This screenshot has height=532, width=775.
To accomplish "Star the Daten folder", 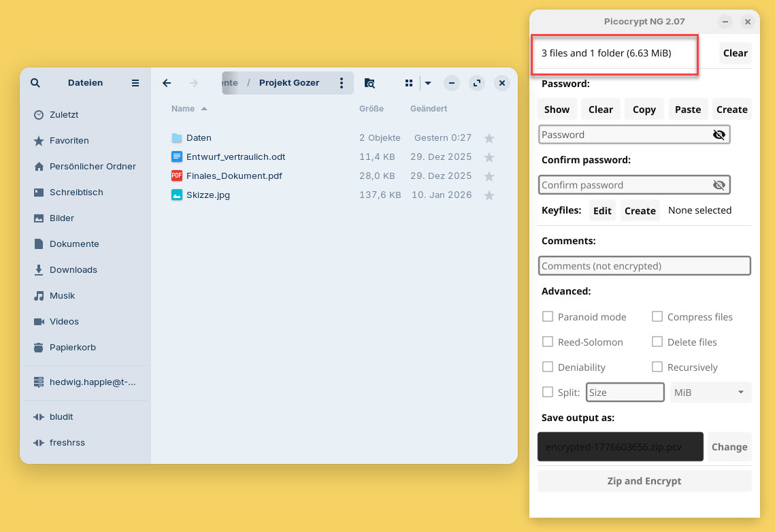I will [x=489, y=138].
